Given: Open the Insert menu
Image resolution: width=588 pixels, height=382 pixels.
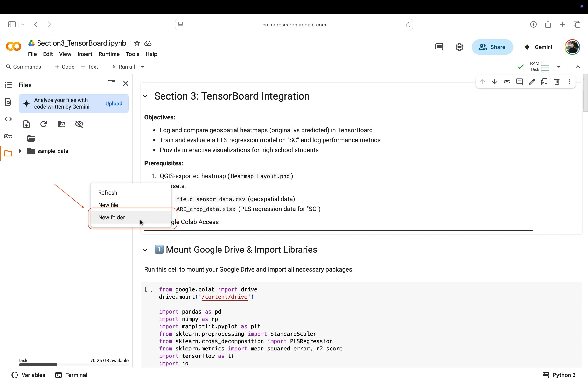Looking at the screenshot, I should [x=85, y=54].
